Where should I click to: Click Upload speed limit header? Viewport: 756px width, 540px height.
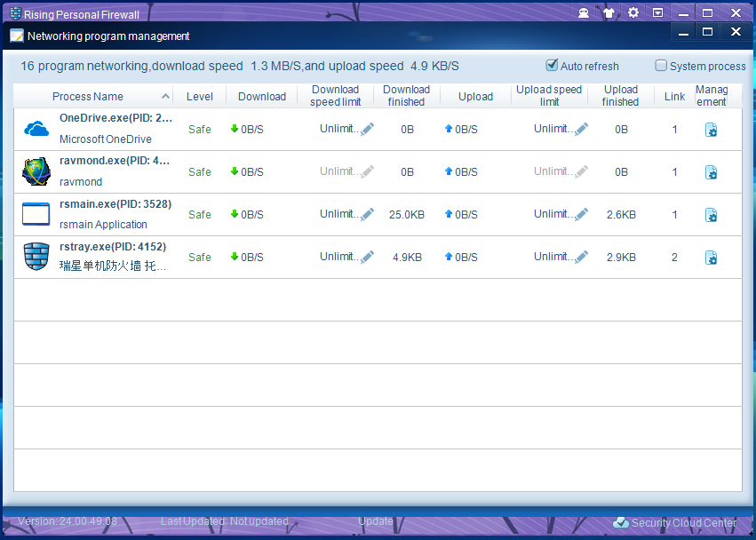pyautogui.click(x=549, y=95)
